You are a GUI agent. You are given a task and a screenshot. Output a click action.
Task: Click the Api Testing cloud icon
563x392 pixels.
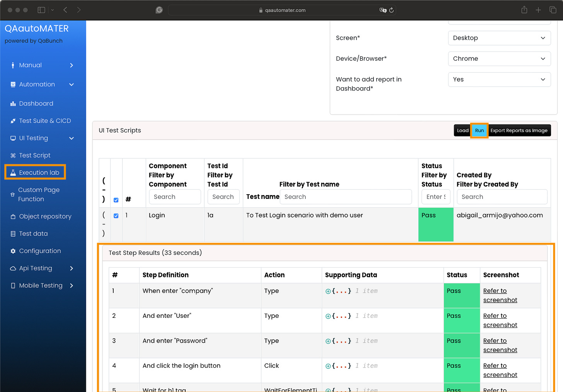pyautogui.click(x=13, y=268)
